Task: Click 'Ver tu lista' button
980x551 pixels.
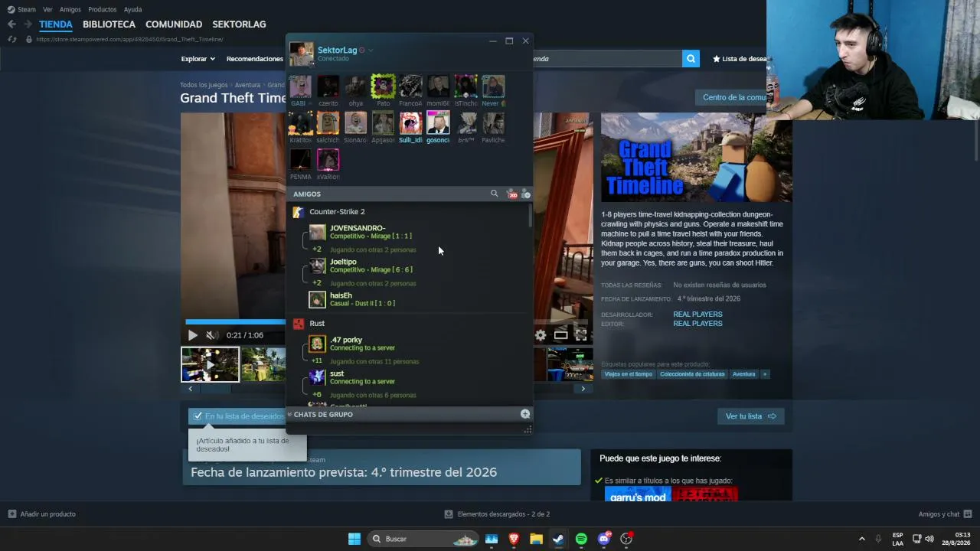Action: [750, 416]
